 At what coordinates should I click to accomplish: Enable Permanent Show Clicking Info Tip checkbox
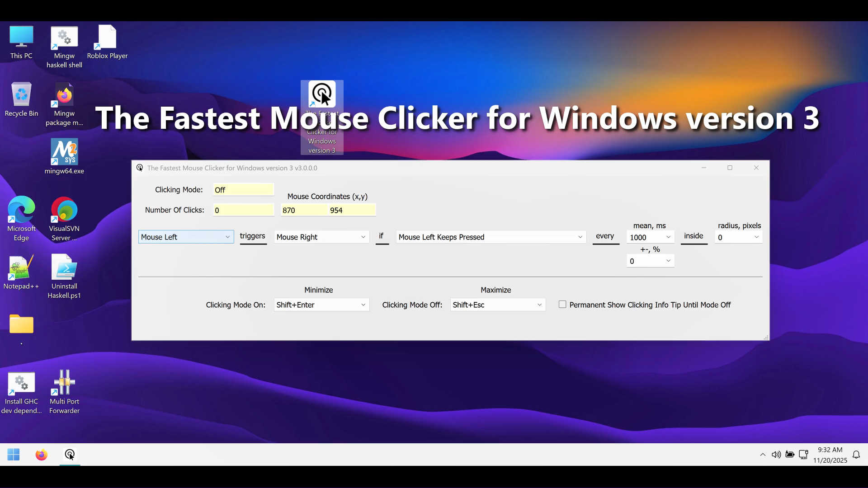pos(562,305)
